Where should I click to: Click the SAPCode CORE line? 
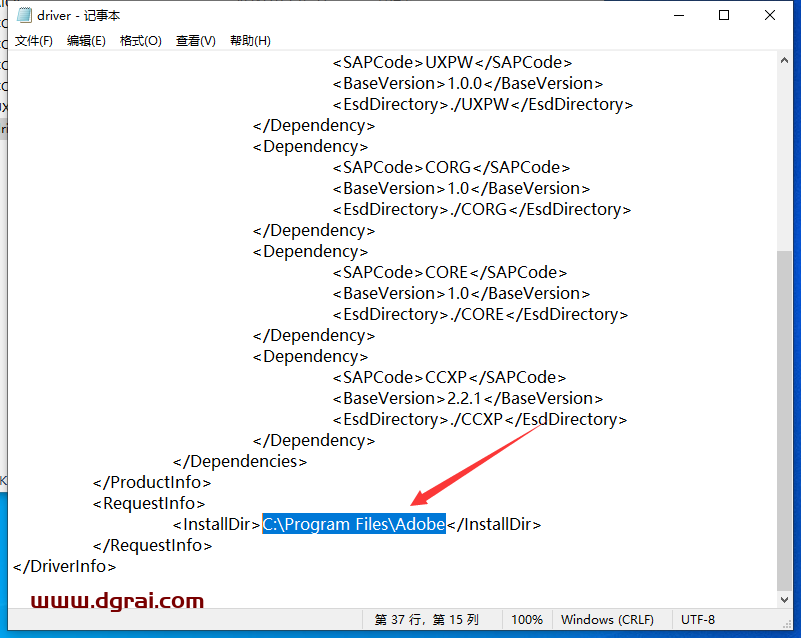pyautogui.click(x=450, y=272)
